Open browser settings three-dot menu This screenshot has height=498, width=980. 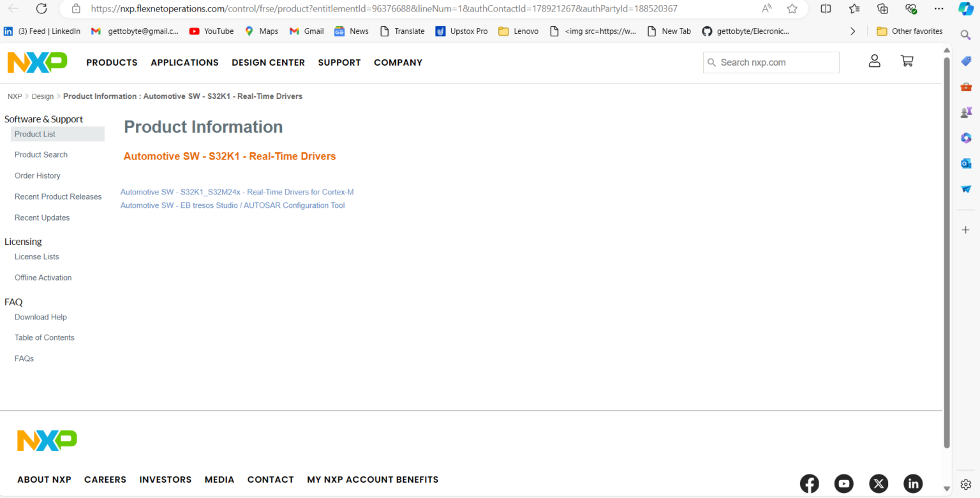(x=939, y=9)
